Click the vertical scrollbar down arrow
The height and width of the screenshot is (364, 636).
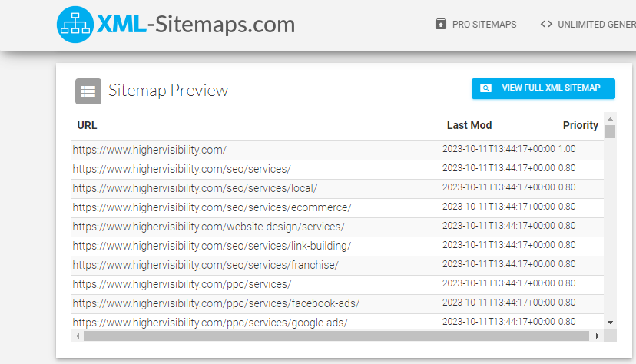(x=610, y=323)
